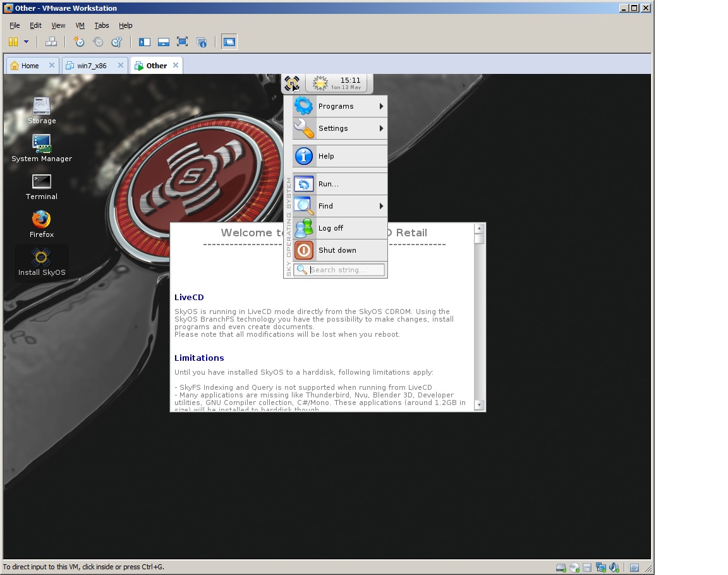Click the CD/DVD drive status bar icon
Image resolution: width=728 pixels, height=575 pixels.
574,567
